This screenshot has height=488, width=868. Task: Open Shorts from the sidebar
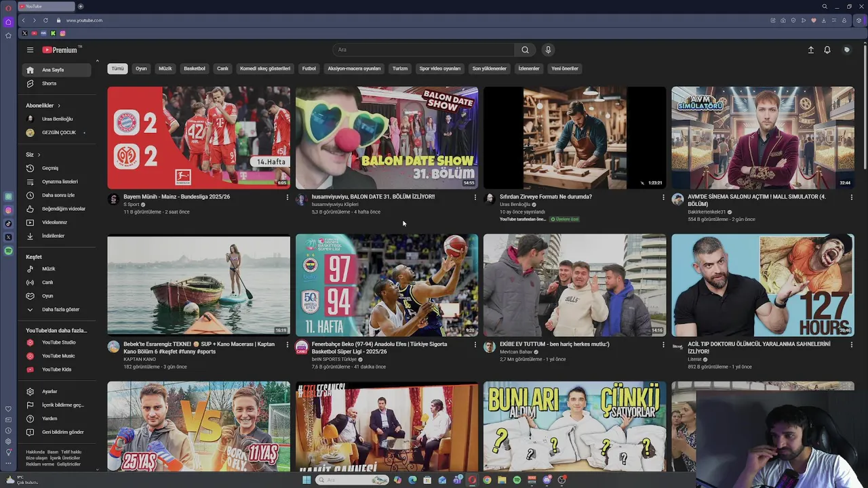(57, 83)
